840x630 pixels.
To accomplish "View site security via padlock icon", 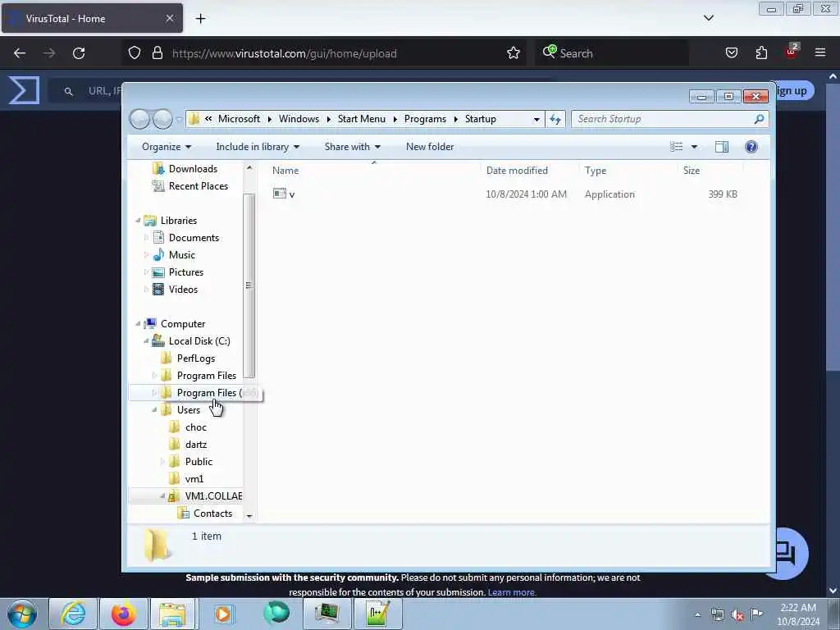I will 157,53.
